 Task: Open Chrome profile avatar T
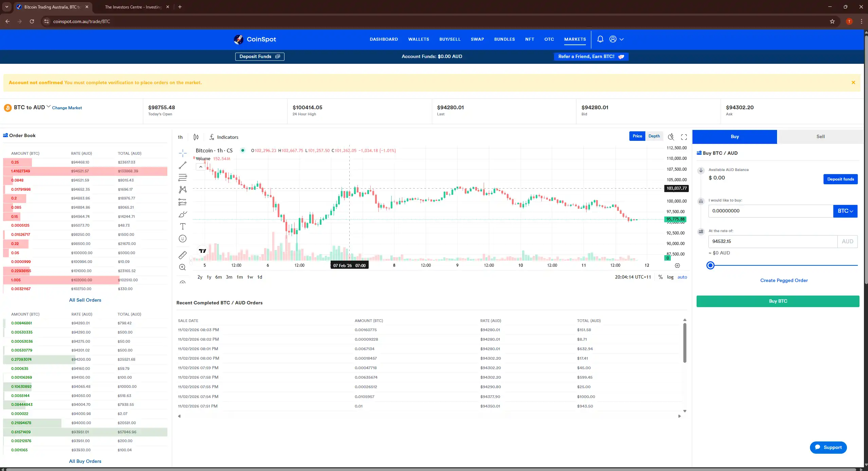pyautogui.click(x=849, y=21)
